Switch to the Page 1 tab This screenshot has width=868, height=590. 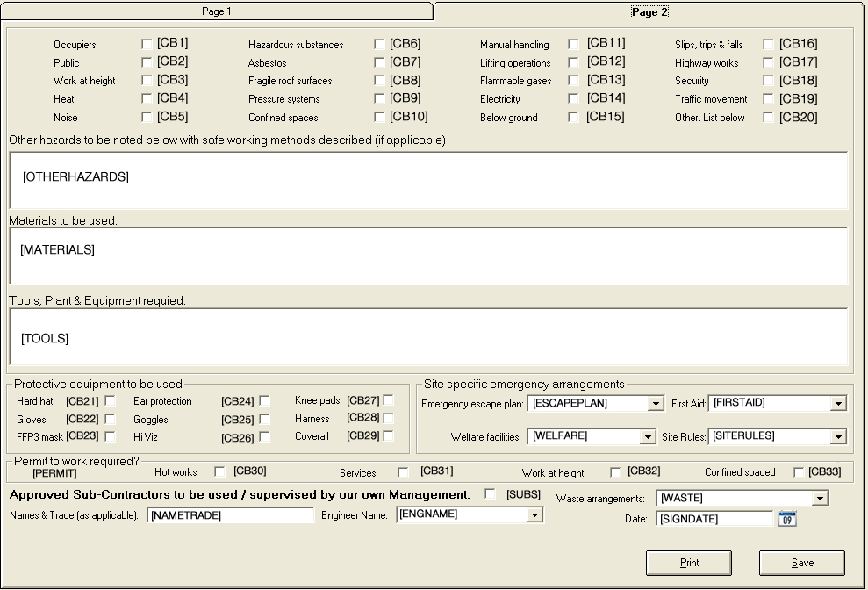(x=217, y=11)
